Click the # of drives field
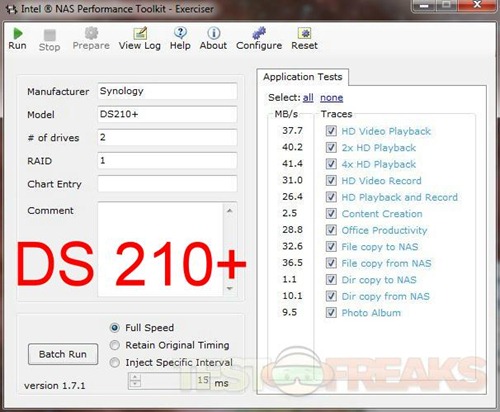 167,137
